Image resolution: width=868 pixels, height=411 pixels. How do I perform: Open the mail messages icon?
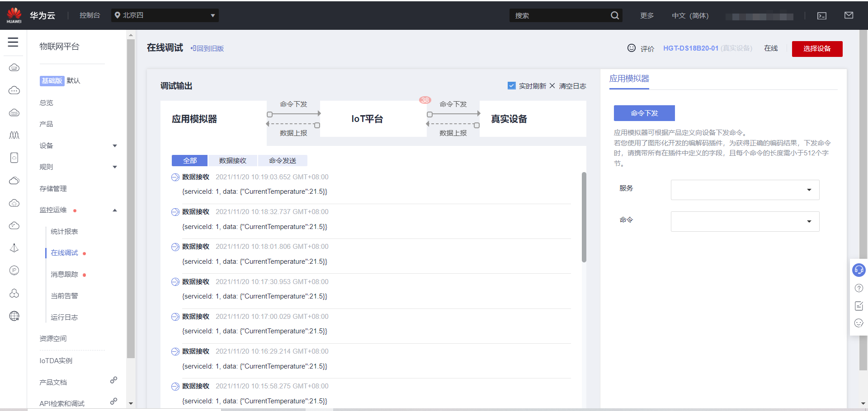click(849, 15)
